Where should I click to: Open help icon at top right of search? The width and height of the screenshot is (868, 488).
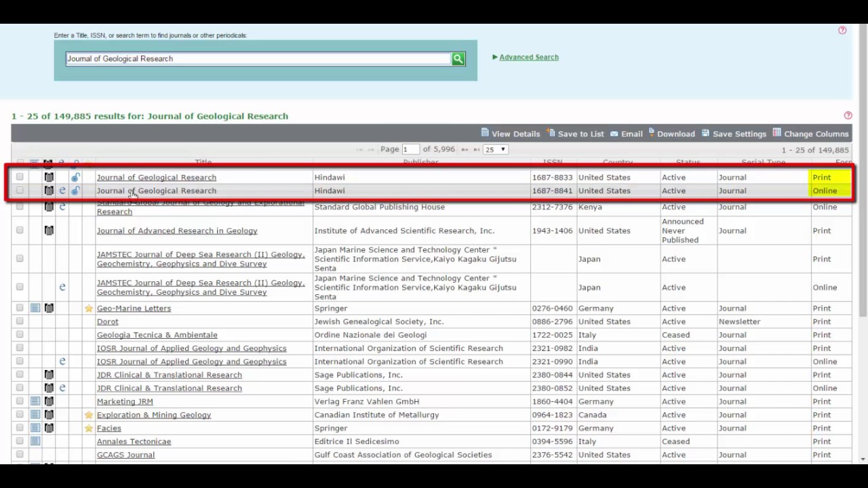tap(842, 30)
